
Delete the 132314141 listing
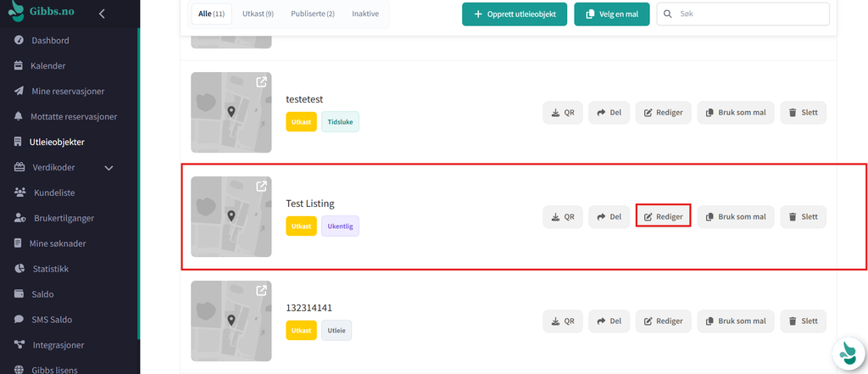(804, 321)
